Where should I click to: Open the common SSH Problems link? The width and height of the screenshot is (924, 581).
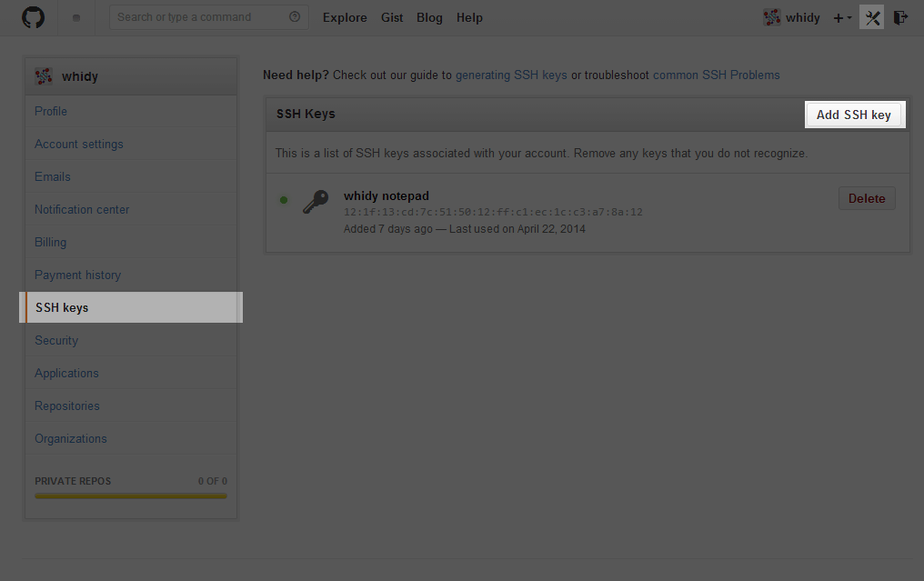coord(715,75)
